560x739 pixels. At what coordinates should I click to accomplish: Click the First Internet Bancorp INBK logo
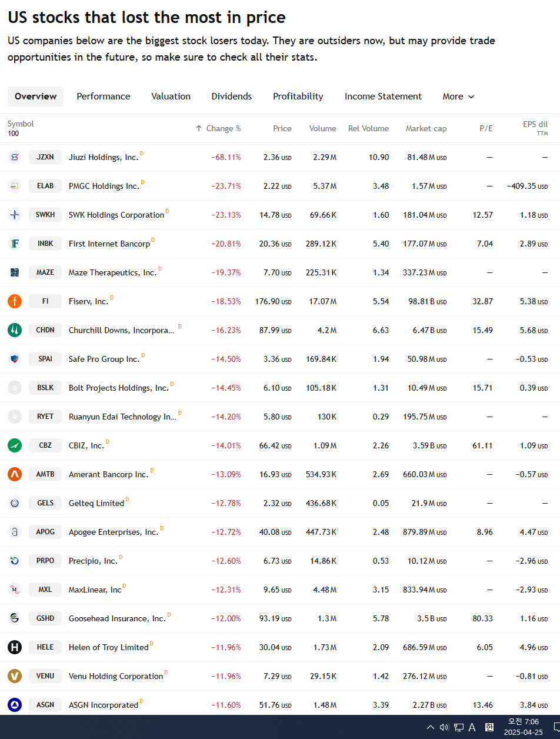point(15,244)
